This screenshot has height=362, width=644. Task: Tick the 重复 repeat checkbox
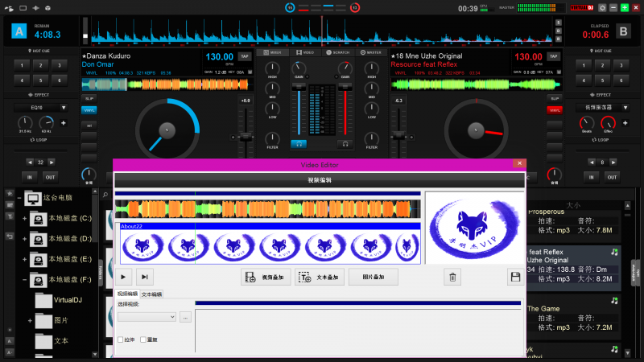pyautogui.click(x=144, y=339)
